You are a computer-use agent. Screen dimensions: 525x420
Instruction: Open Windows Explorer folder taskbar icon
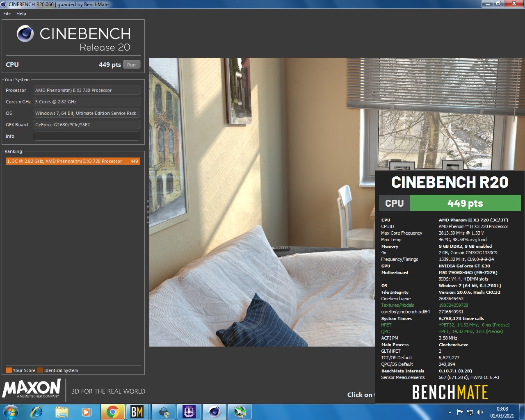pos(62,412)
